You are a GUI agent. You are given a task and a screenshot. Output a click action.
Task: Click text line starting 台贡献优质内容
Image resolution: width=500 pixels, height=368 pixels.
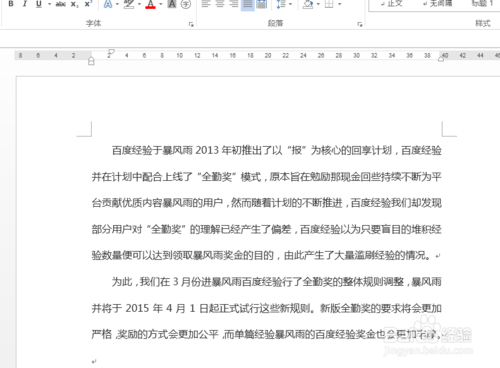267,203
